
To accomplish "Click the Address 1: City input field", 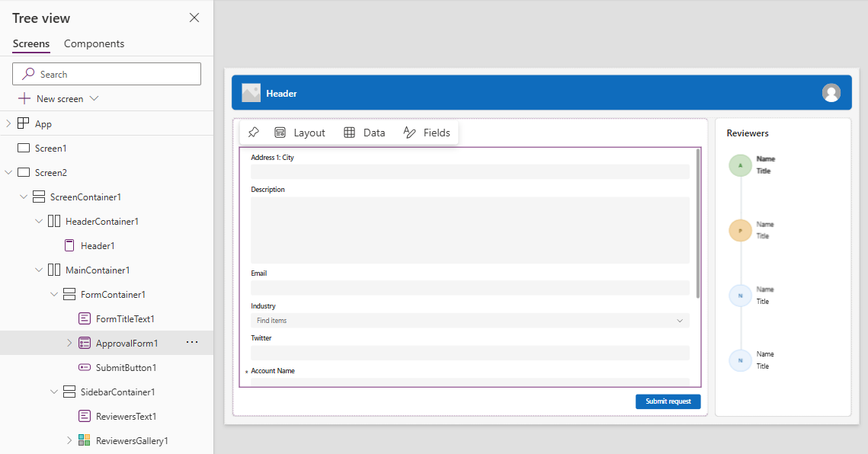I will click(x=470, y=171).
